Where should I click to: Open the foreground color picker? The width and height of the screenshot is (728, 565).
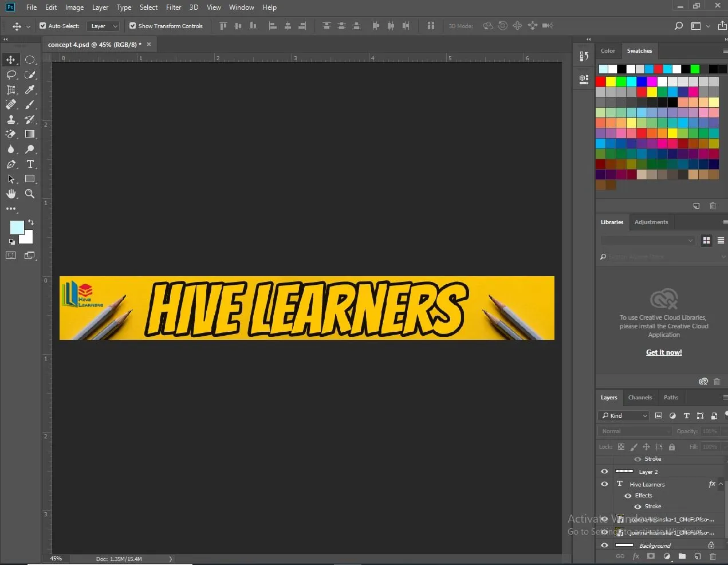coord(17,227)
